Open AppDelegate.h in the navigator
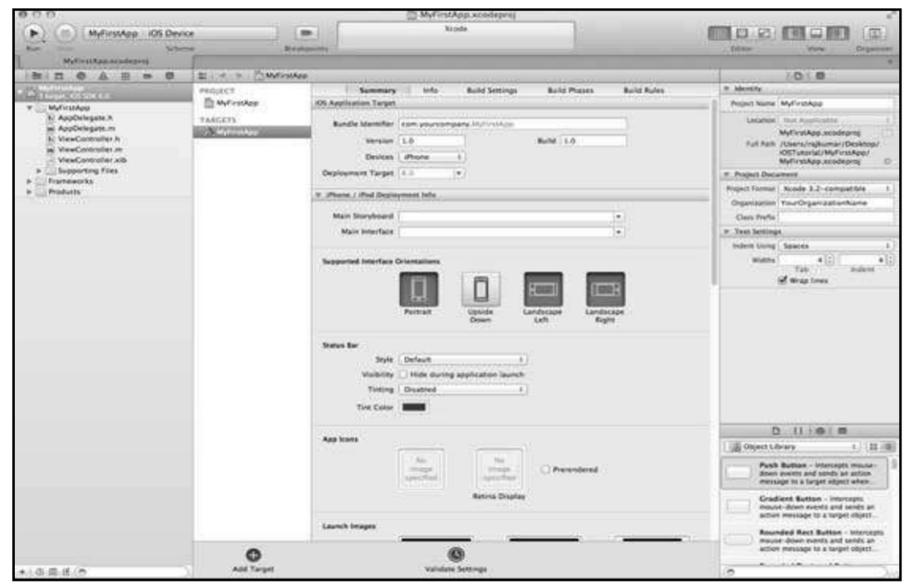913x588 pixels. tap(85, 118)
